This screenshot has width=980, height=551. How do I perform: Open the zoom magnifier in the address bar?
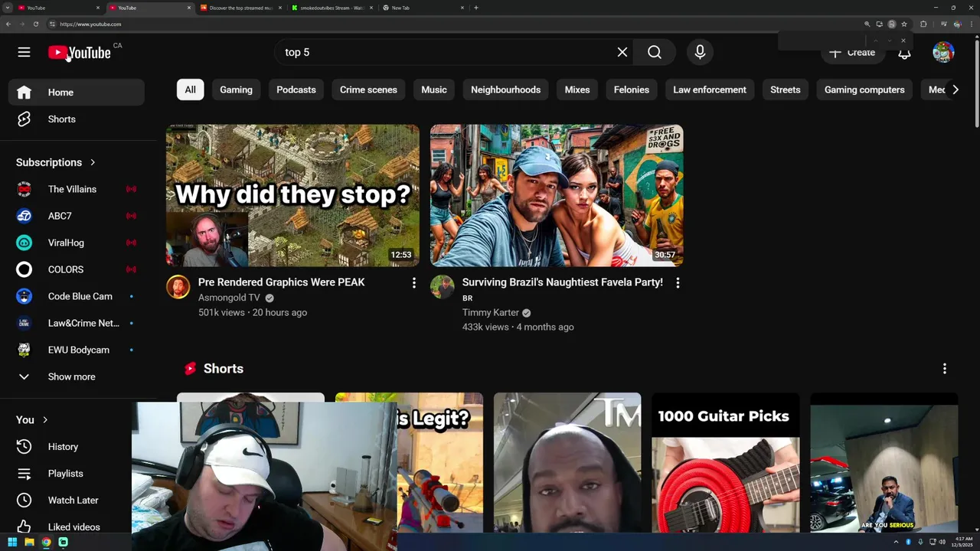coord(867,24)
